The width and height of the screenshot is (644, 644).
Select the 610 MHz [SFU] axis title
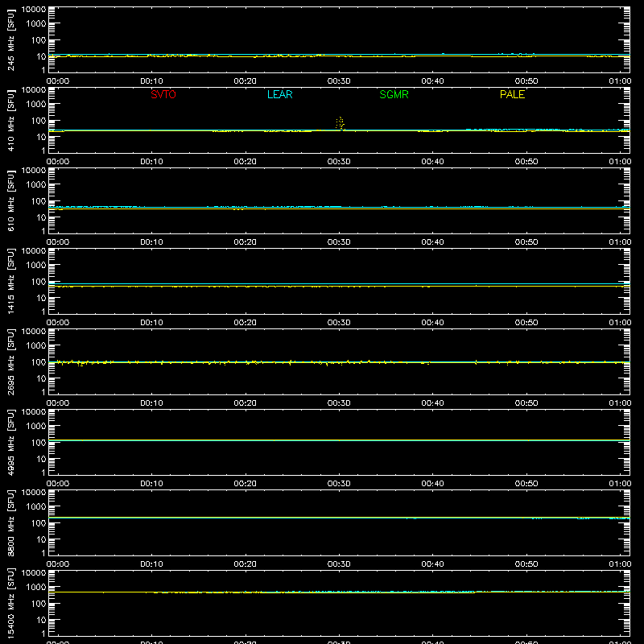[x=10, y=200]
